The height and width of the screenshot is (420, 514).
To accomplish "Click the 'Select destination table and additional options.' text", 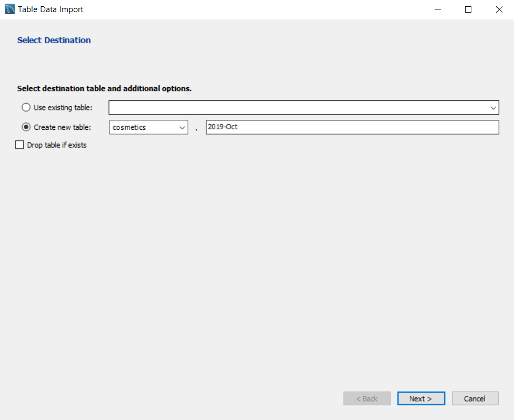I will [x=104, y=88].
